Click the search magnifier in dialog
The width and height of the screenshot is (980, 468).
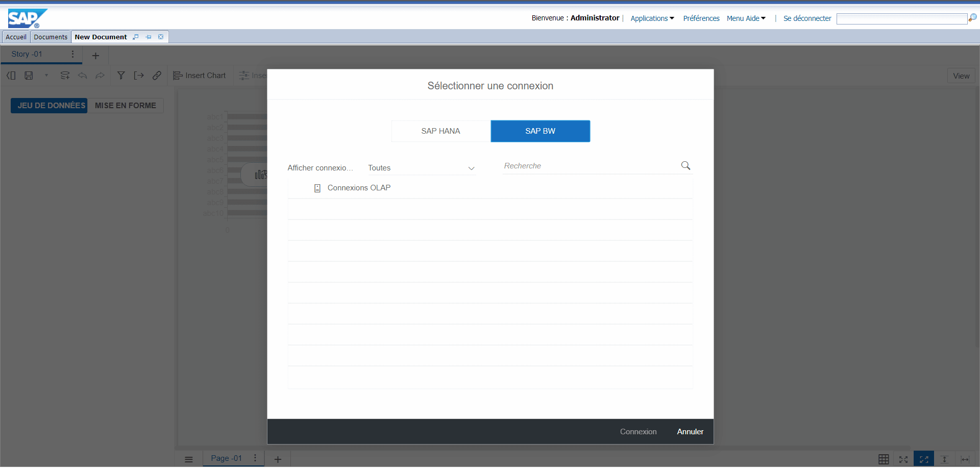click(685, 165)
